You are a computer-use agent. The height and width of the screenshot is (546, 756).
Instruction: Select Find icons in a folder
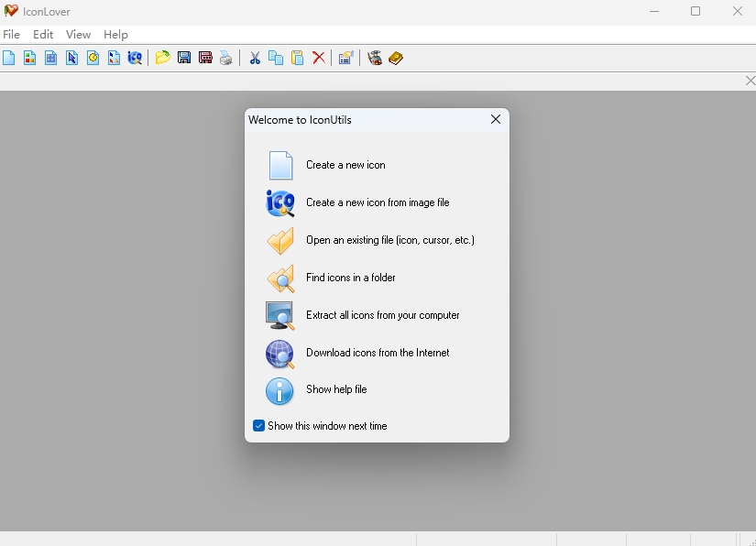point(351,278)
